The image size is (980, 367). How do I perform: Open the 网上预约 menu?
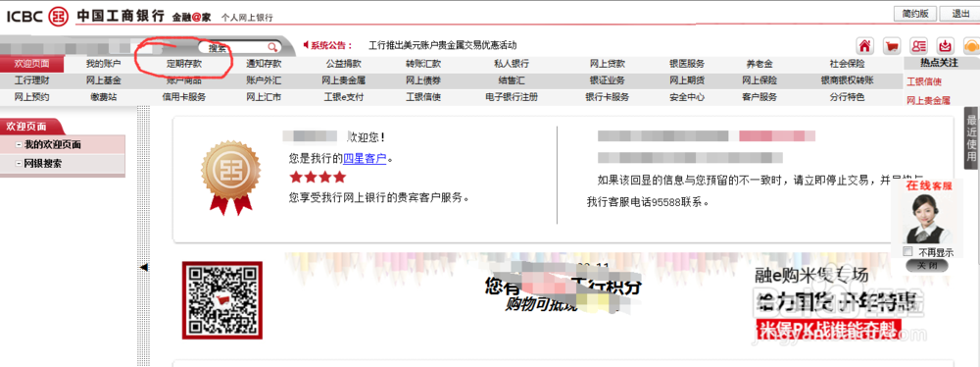pos(32,97)
